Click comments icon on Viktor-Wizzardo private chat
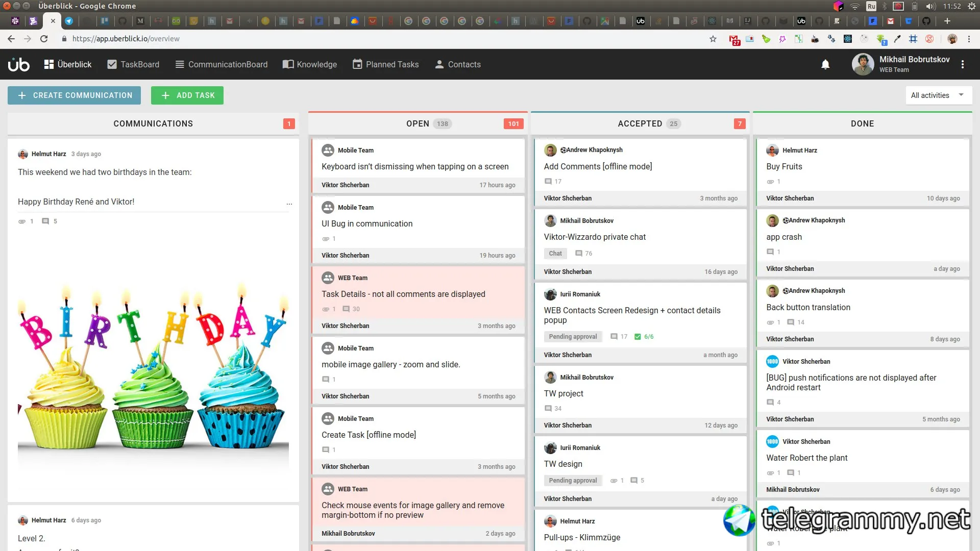Screen dimensions: 980x551 coord(579,254)
